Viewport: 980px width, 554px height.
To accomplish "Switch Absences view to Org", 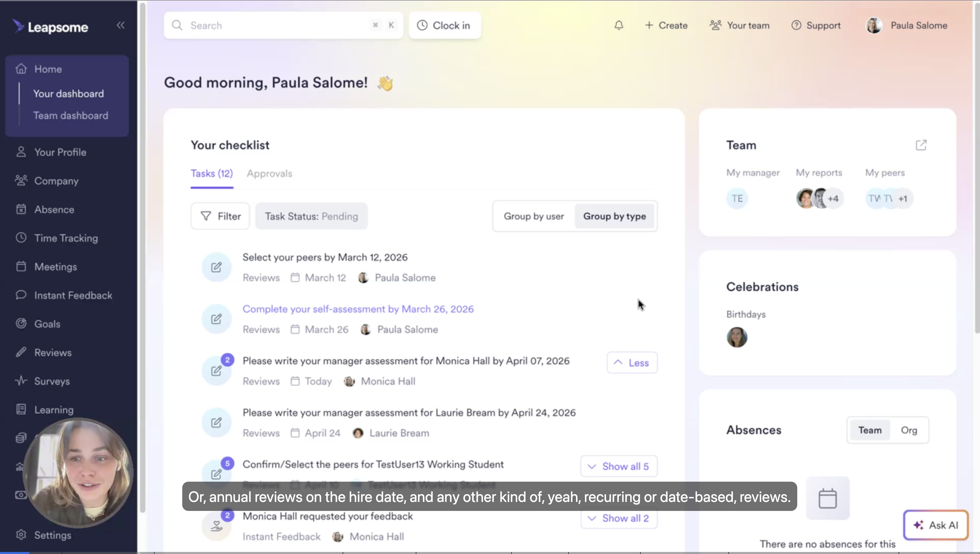I will (x=908, y=430).
